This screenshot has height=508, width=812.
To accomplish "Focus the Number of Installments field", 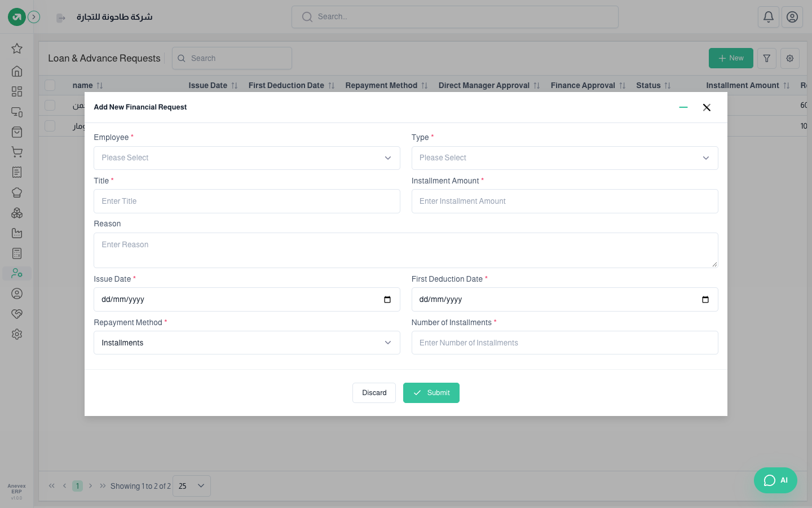I will [x=565, y=343].
